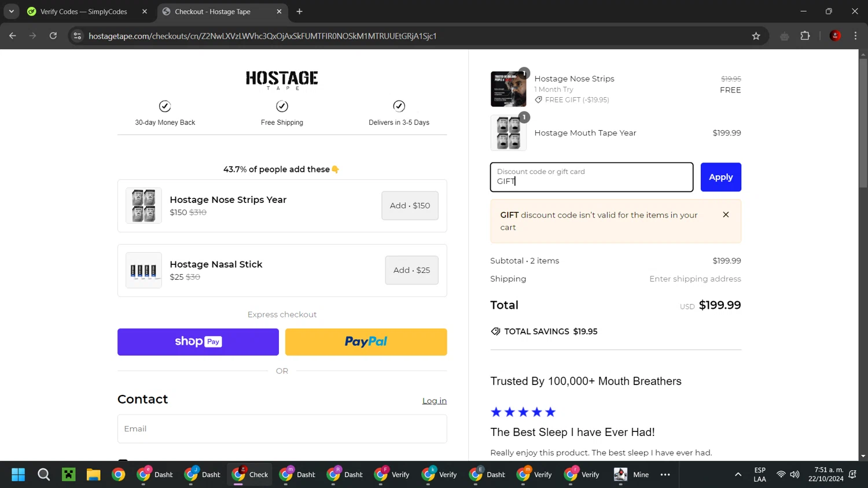Open the unlabeled Chrome taskbar icon
The height and width of the screenshot is (488, 868).
point(119,475)
